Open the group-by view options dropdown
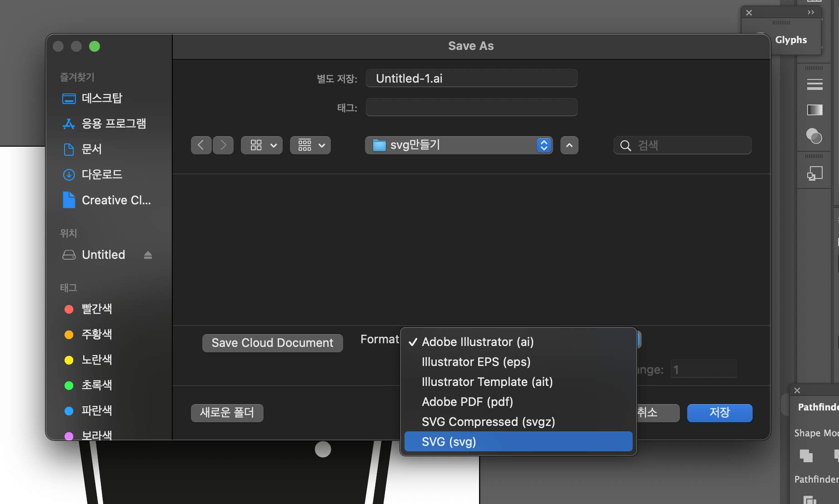Image resolution: width=839 pixels, height=504 pixels. click(310, 145)
